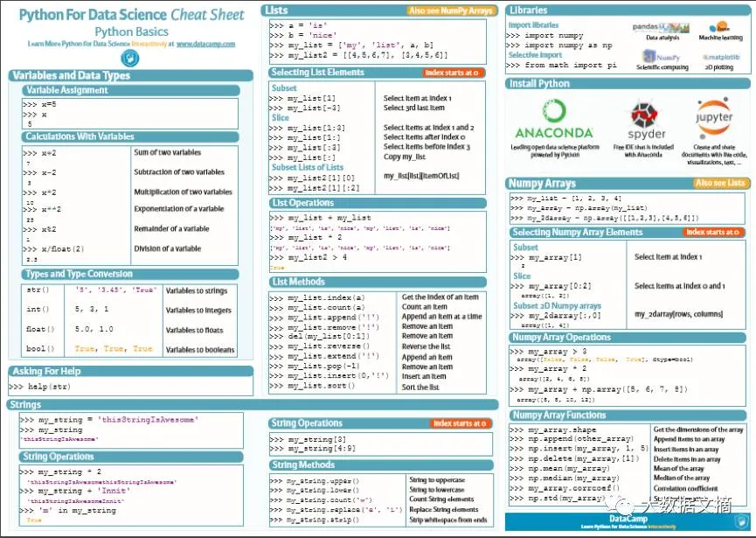
Task: Click 'Index starts at 0' in Selecting Numpy Array Elements
Action: [x=712, y=232]
